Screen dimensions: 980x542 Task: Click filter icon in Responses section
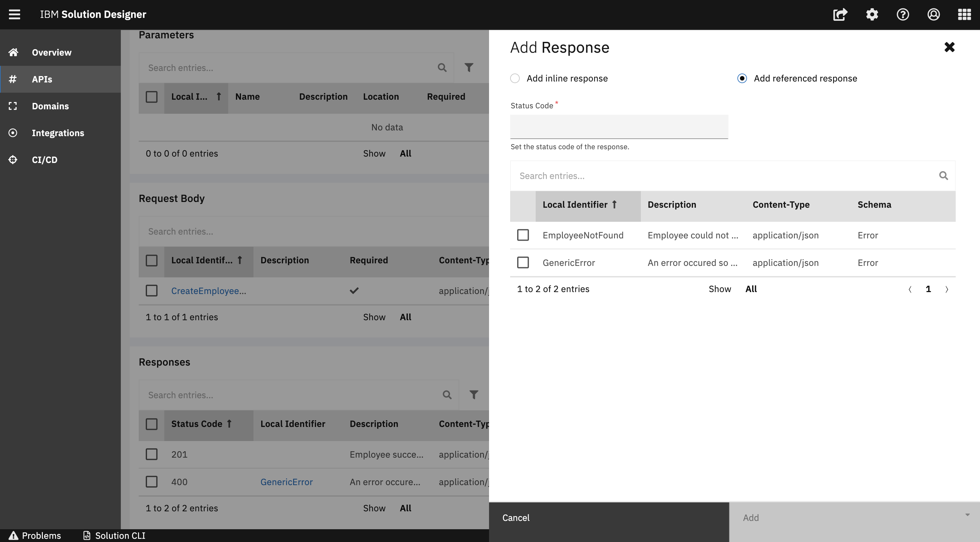[x=474, y=395]
